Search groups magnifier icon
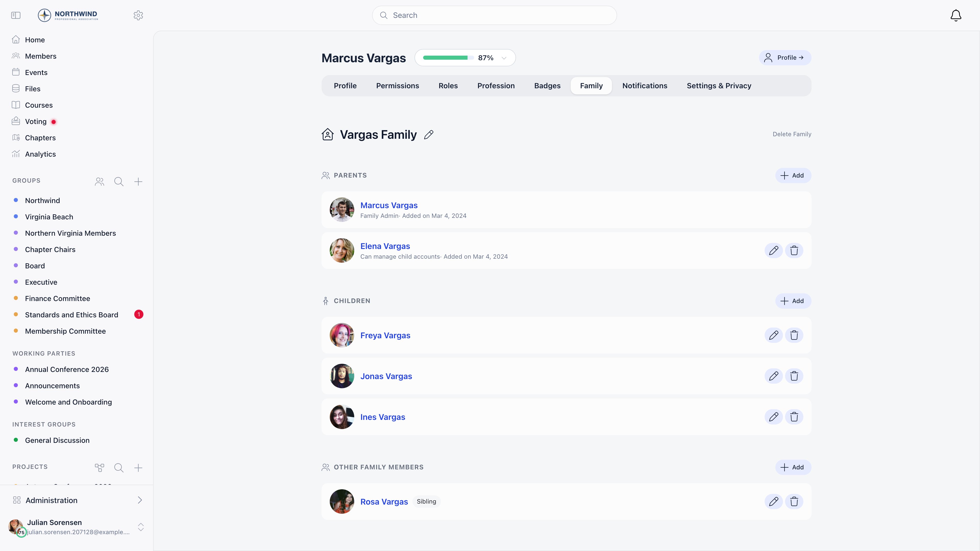This screenshot has width=980, height=551. (119, 182)
